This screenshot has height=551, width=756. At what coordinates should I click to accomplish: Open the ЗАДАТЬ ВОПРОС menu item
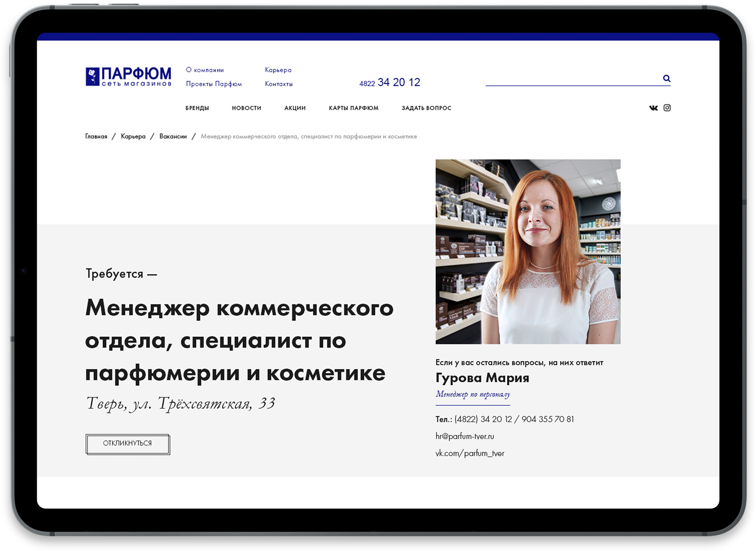tap(426, 108)
